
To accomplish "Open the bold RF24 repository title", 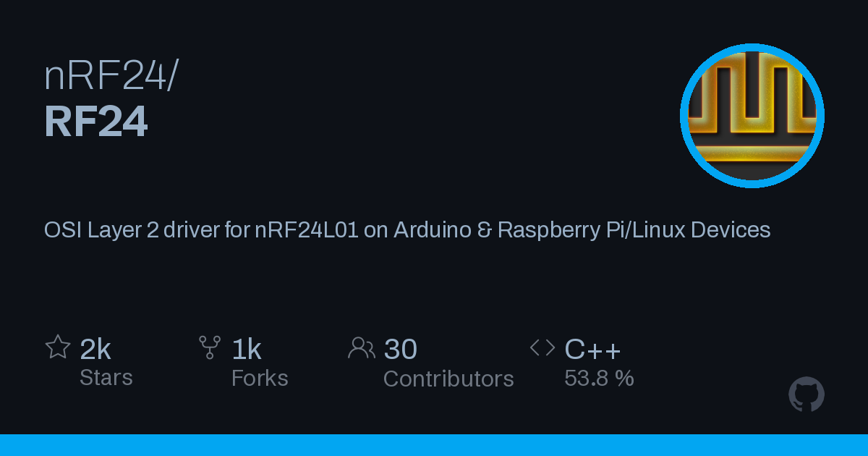I will 96,121.
